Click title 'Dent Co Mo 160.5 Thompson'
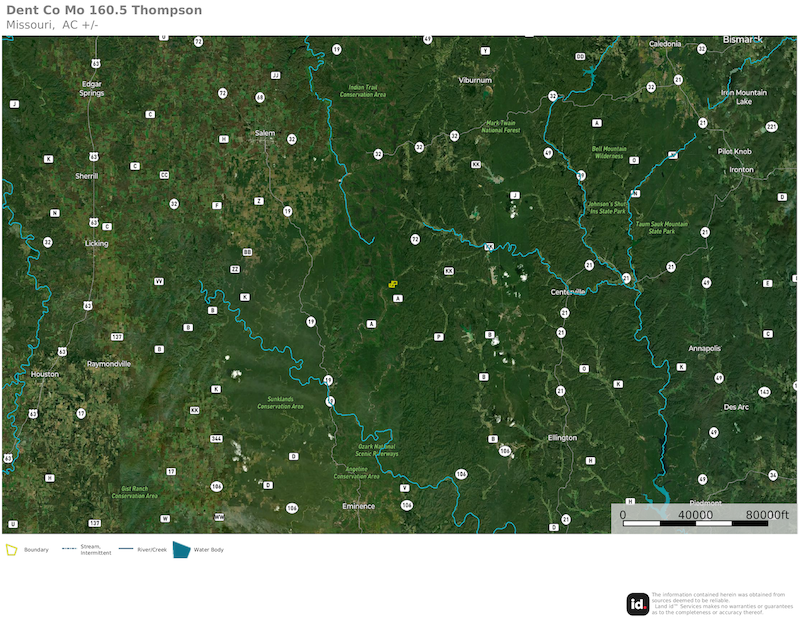This screenshot has height=619, width=800. pos(104,10)
